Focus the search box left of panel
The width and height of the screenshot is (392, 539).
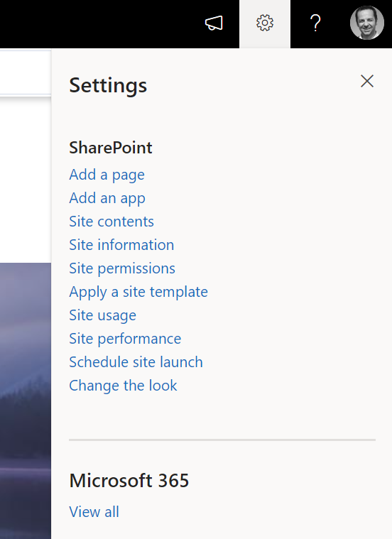pos(26,72)
